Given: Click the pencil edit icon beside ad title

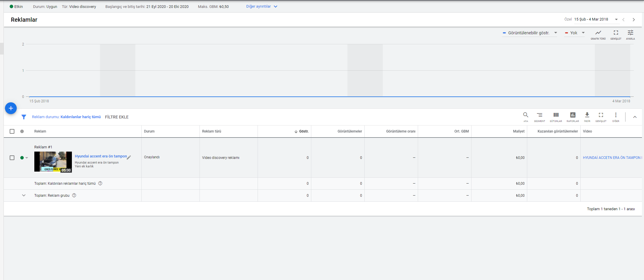Looking at the screenshot, I should 129,157.
